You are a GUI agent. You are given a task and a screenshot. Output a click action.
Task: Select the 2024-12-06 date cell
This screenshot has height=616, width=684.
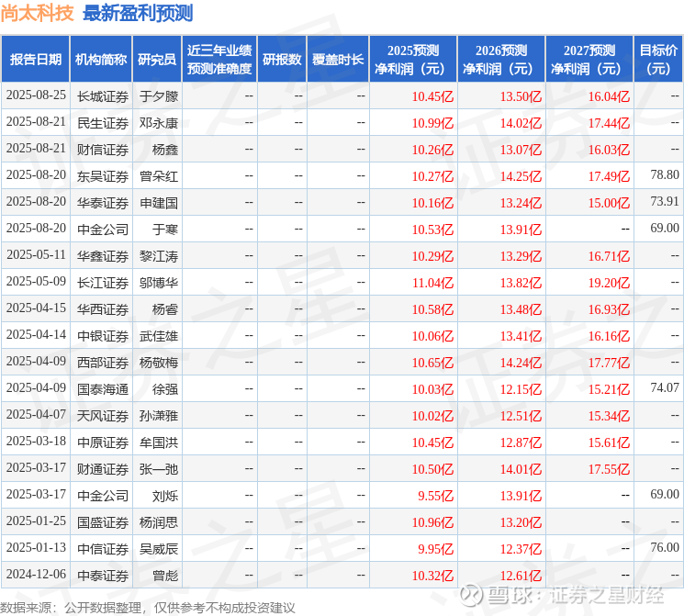click(36, 574)
